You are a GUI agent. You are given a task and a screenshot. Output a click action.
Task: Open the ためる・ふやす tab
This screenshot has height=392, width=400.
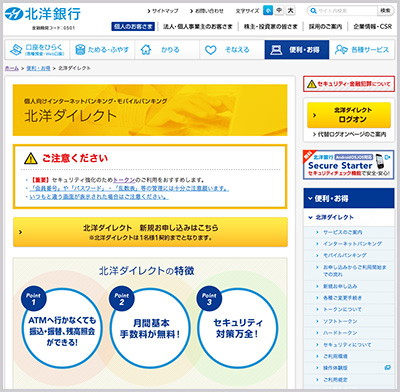pyautogui.click(x=102, y=50)
